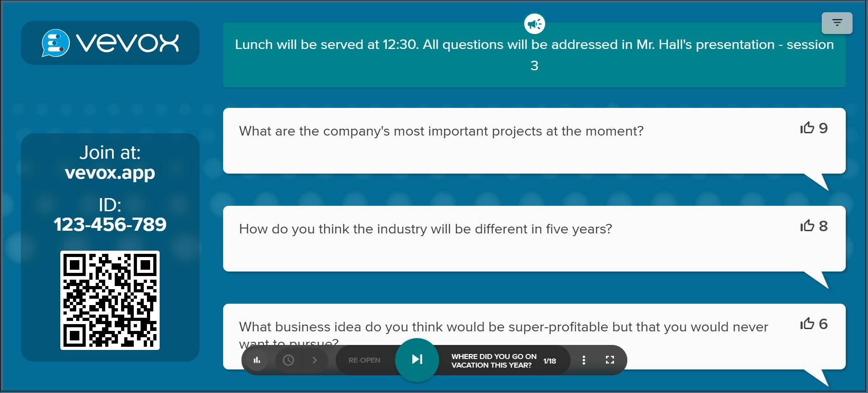Click the clock timer icon
The width and height of the screenshot is (868, 393).
[x=288, y=360]
